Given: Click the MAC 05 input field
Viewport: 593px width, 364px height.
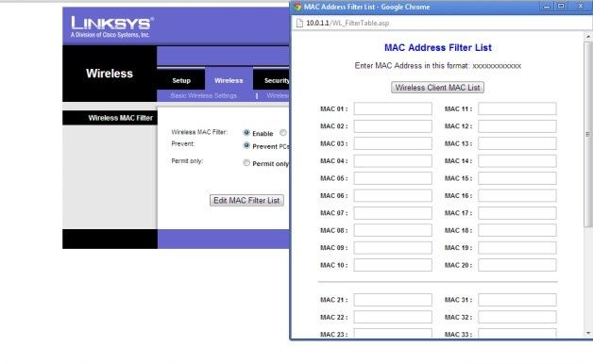Looking at the screenshot, I should (x=393, y=178).
